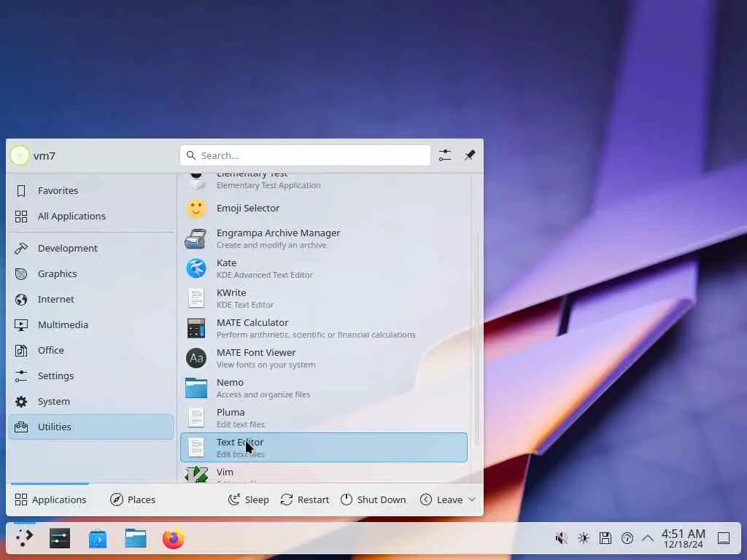Launch Pluma document icon
This screenshot has height=560, width=747.
click(196, 418)
